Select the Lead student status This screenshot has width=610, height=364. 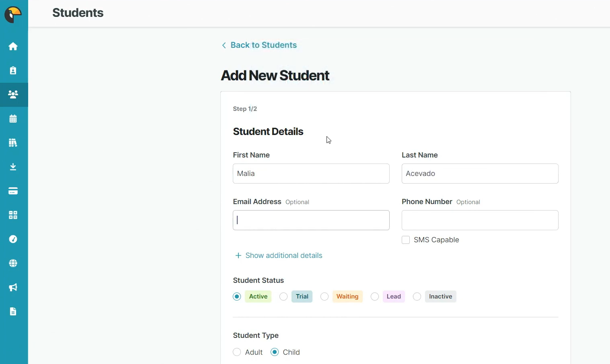[375, 297]
